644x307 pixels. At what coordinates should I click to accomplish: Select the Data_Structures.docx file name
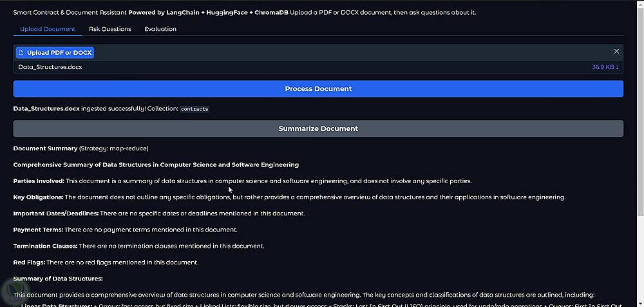(50, 67)
